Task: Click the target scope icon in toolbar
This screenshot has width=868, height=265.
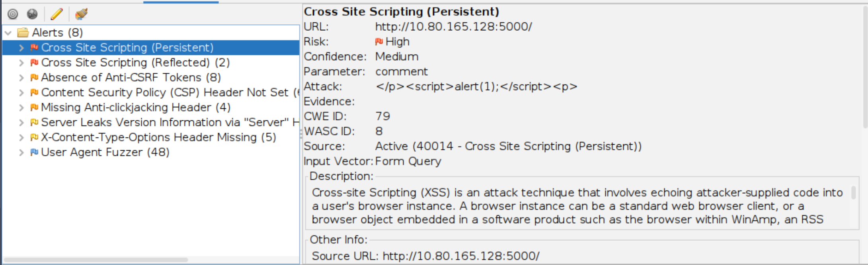Action: point(13,14)
